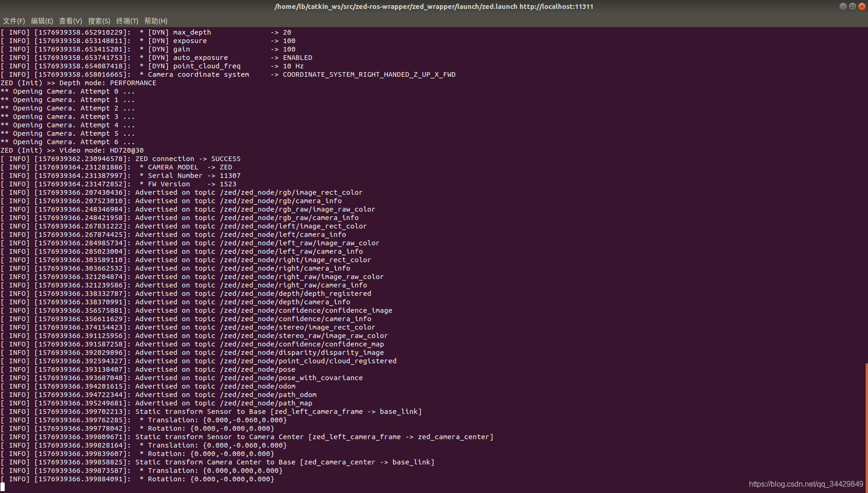The height and width of the screenshot is (493, 868).
Task: Click topic /zed/zed_node/confidence/confidence_image
Action: (x=306, y=310)
